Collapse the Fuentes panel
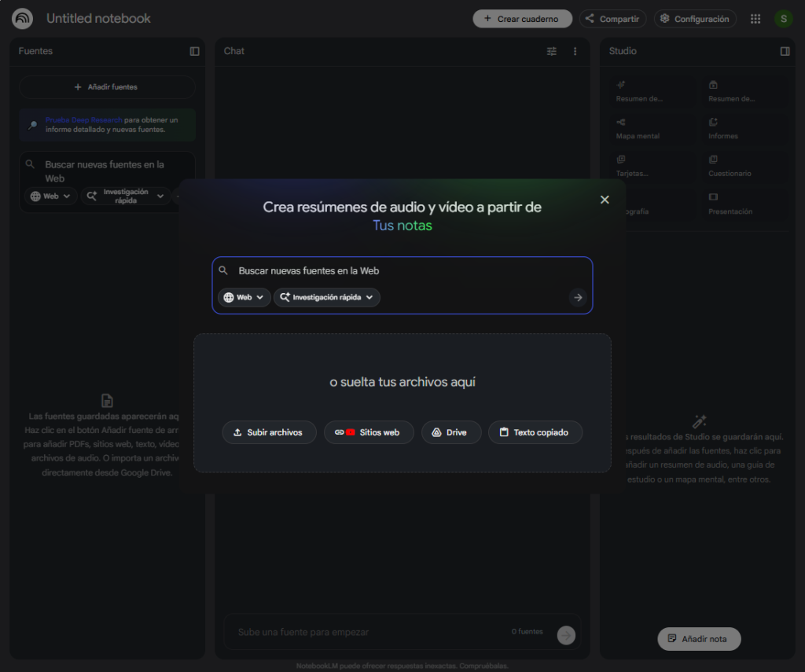This screenshot has width=805, height=672. [194, 51]
